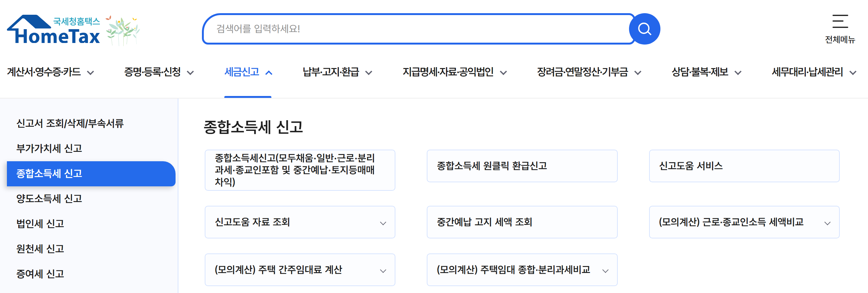Screen dimensions: 868x293
Task: Open 종합소득세 원클릭 환급신고 card
Action: 522,166
